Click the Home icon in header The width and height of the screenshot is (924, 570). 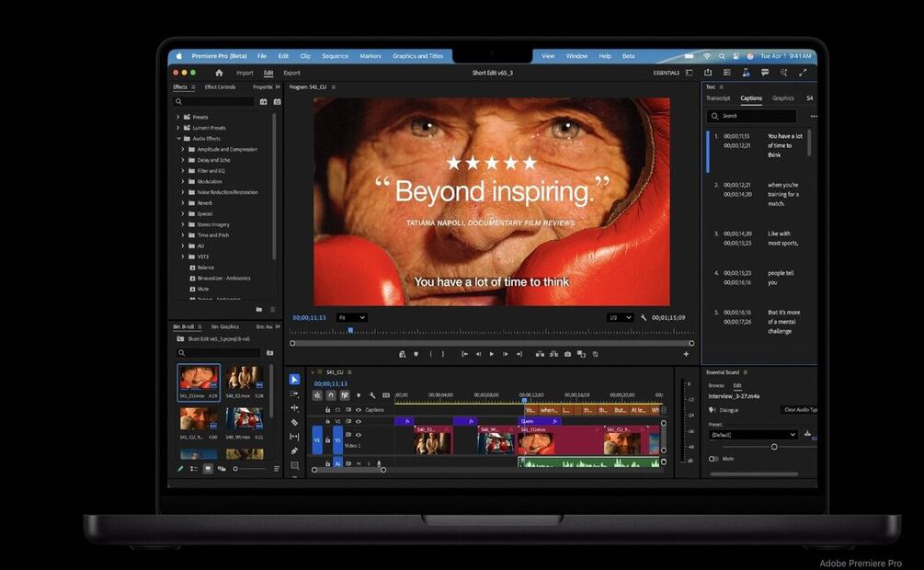(x=219, y=73)
